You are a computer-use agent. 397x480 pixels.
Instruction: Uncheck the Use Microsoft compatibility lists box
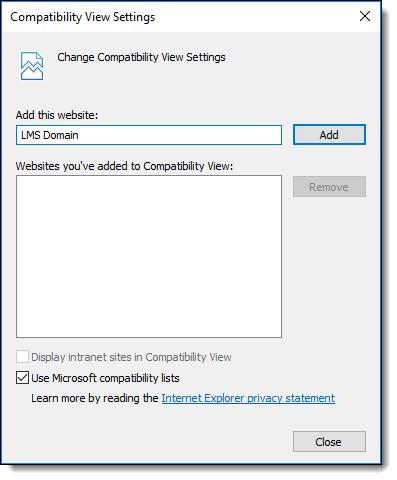[x=22, y=378]
